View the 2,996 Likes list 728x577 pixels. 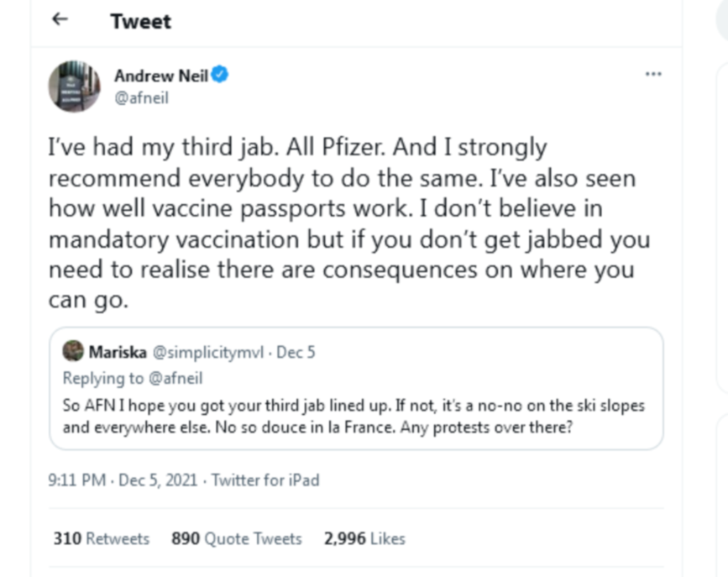tap(364, 538)
